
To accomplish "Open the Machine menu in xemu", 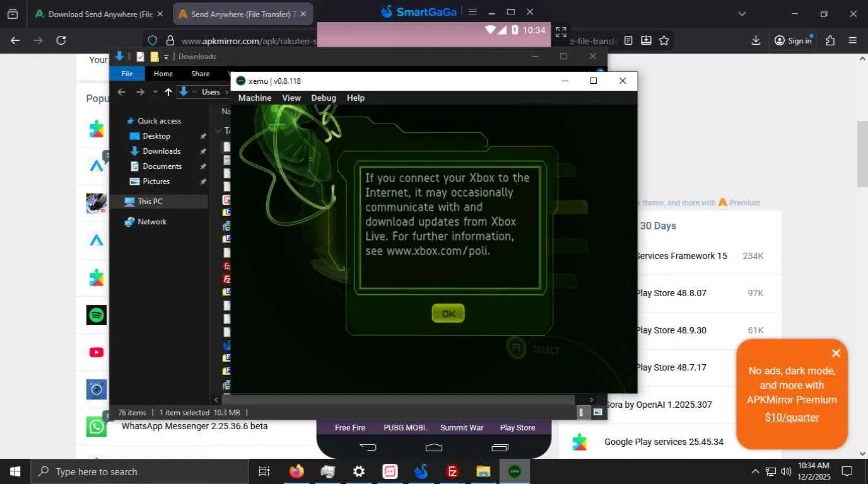I will [x=255, y=98].
